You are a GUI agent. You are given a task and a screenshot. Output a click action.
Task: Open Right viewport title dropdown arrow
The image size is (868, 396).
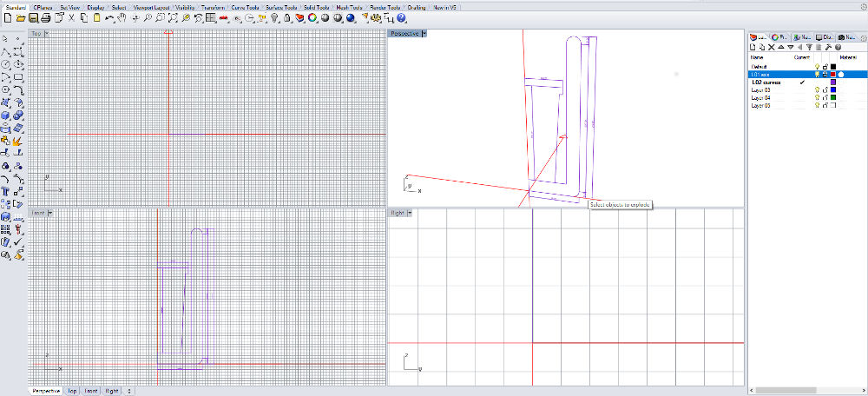pyautogui.click(x=409, y=213)
